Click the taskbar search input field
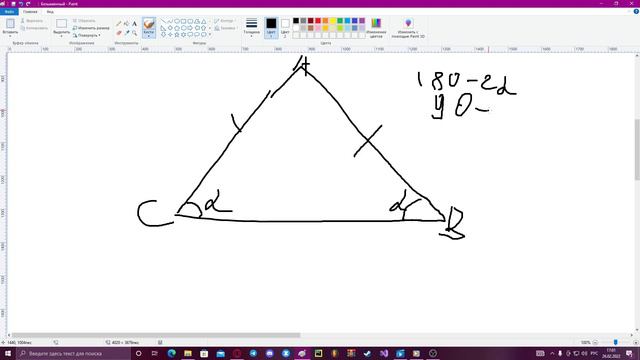Viewport: 640px width, 360px height. click(73, 353)
